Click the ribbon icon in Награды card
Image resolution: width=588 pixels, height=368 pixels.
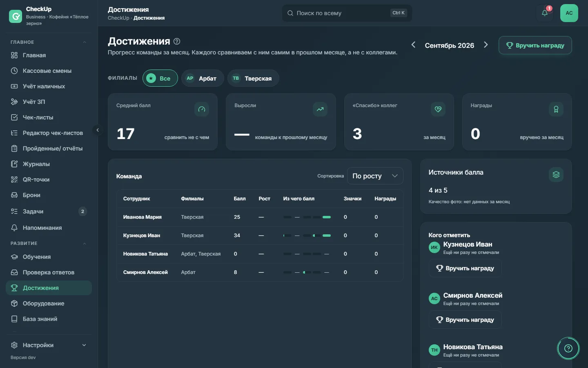556,109
